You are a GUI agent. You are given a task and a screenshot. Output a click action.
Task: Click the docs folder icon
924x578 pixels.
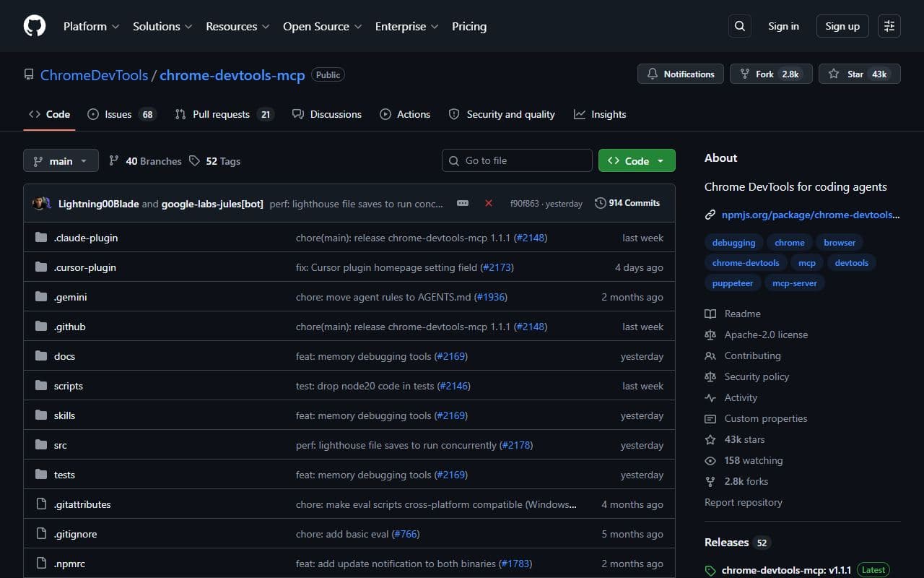click(41, 356)
